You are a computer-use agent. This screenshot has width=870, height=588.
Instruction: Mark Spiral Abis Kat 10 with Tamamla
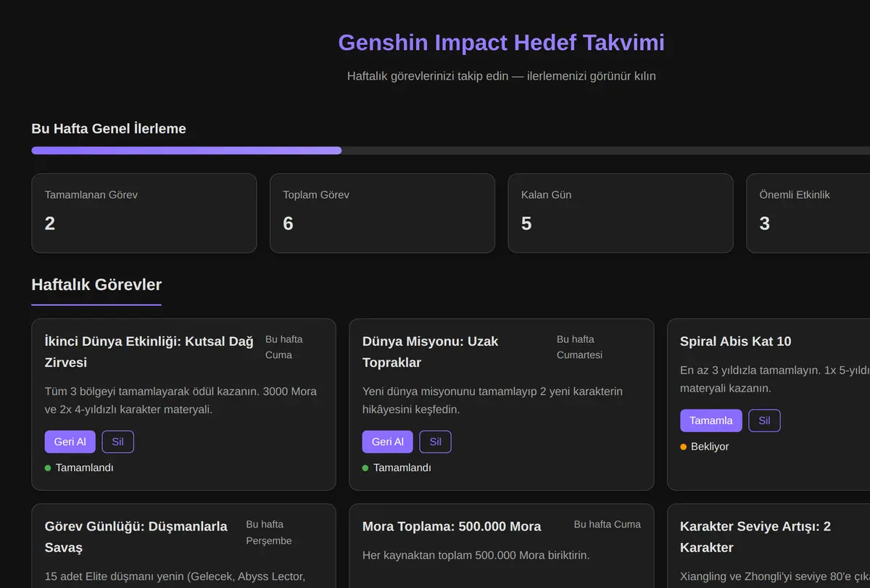coord(711,421)
